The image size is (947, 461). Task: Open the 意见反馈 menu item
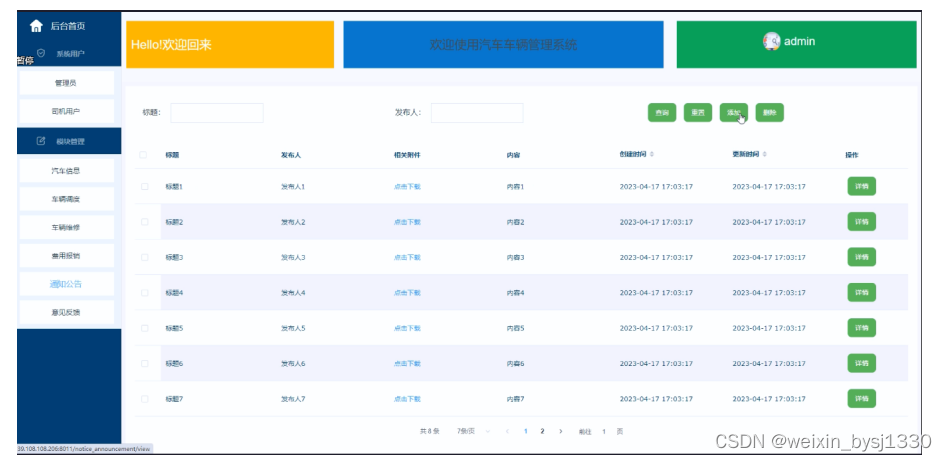(66, 312)
